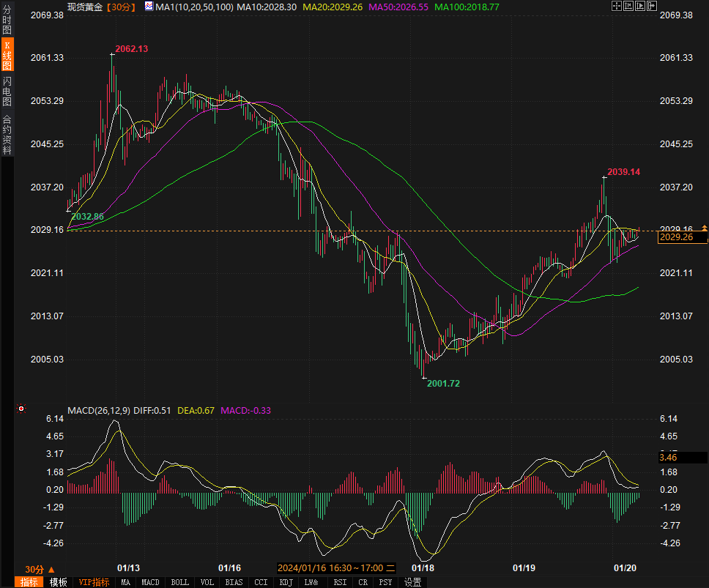Toggle the MACD indicator in the bottom bar
This screenshot has height=588, width=709.
150,582
